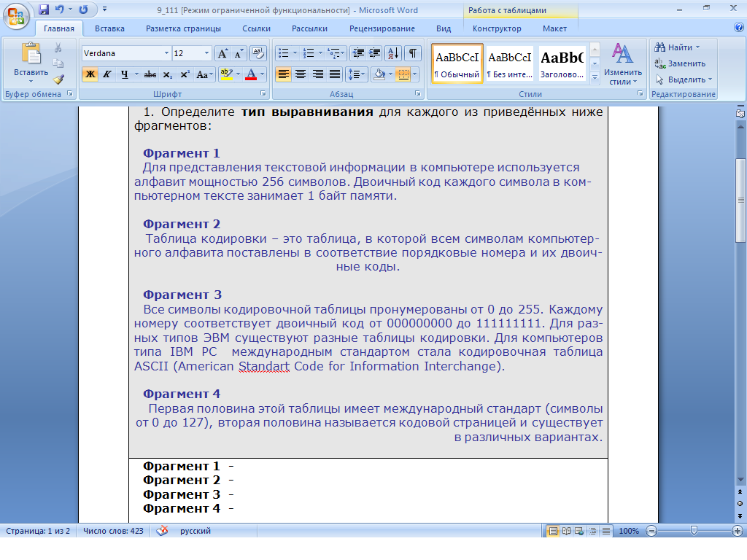Toggle align text left
The height and width of the screenshot is (560, 747).
(x=284, y=74)
